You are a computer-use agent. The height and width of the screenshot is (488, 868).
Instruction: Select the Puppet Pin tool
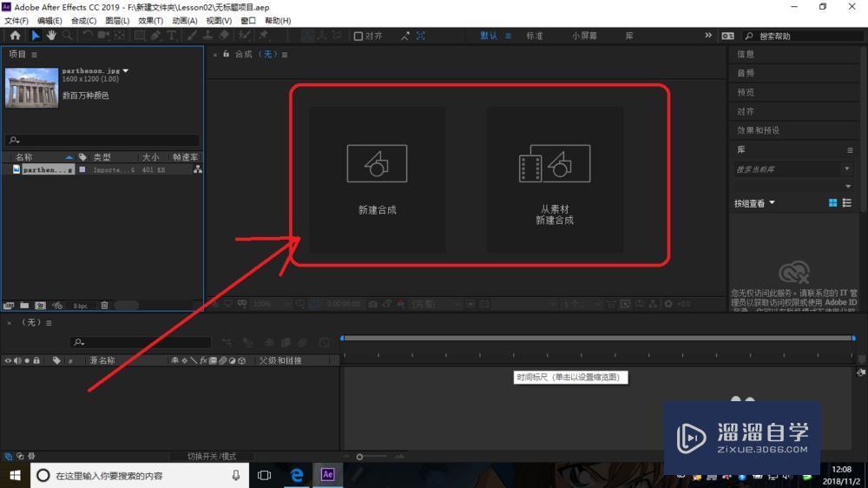[x=264, y=36]
